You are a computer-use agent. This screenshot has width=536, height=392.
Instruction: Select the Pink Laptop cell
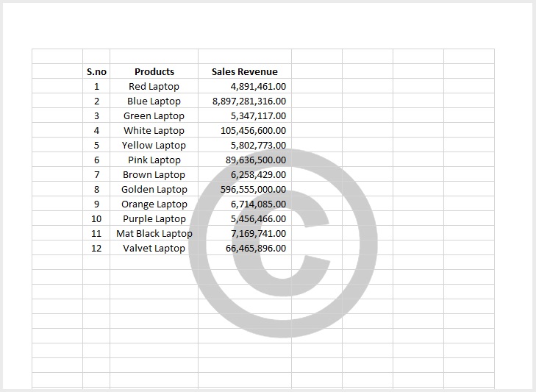(x=154, y=160)
